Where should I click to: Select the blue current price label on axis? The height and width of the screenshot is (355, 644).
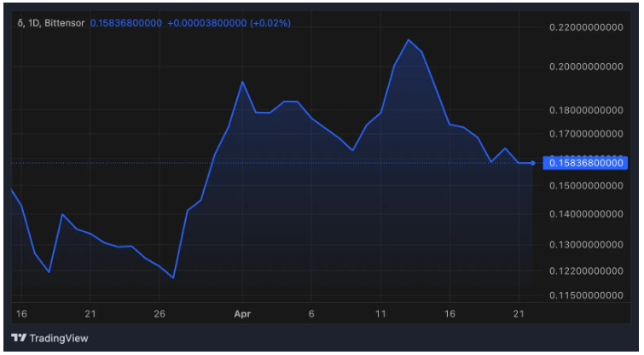[x=587, y=163]
